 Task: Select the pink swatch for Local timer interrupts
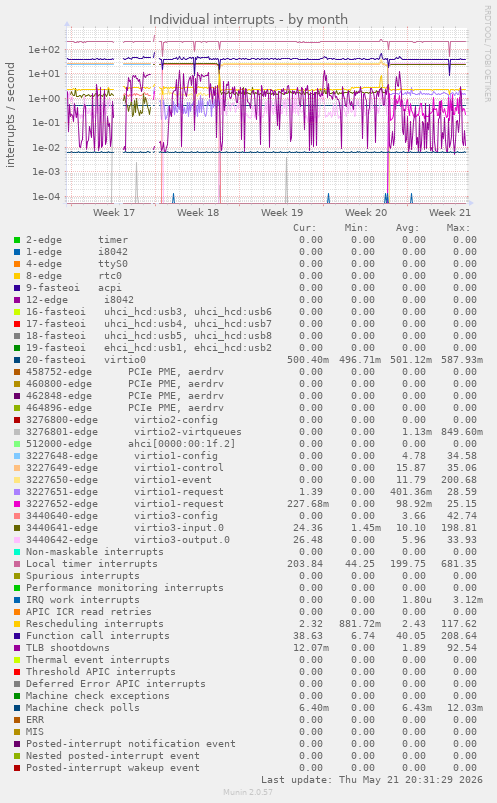pos(17,564)
